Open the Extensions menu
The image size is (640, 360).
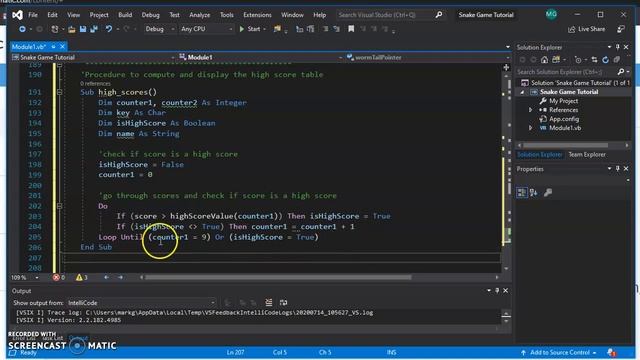(257, 15)
